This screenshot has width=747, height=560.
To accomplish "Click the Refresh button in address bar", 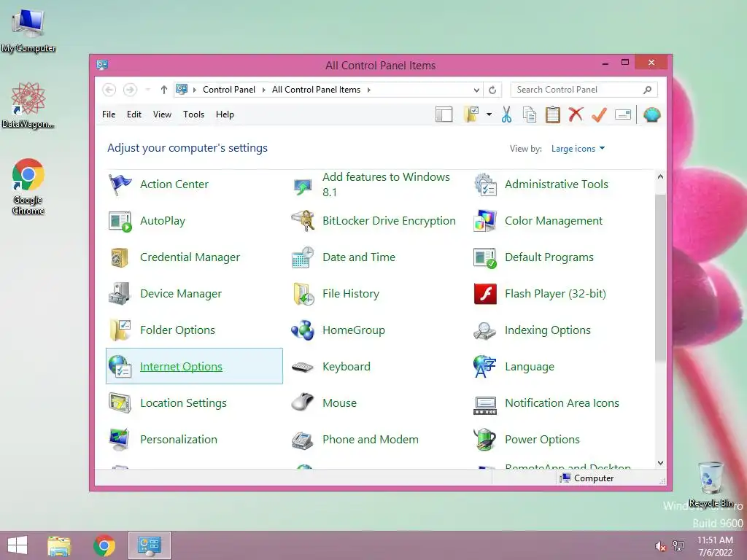I will (x=492, y=90).
